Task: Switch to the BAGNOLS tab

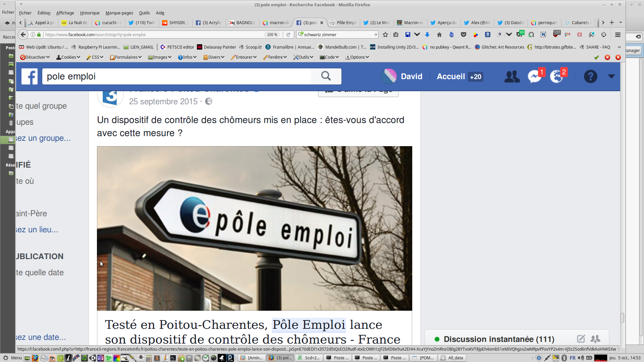Action: coord(242,23)
